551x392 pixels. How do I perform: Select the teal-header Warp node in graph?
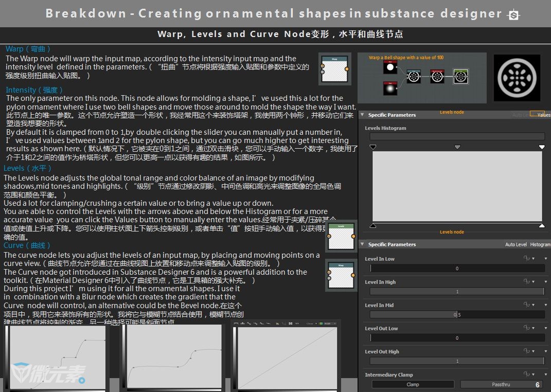pos(414,76)
